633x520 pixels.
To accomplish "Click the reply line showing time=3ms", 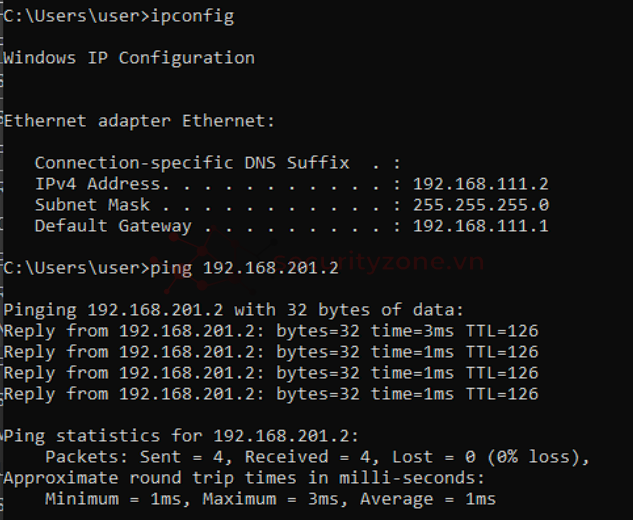I will (270, 331).
